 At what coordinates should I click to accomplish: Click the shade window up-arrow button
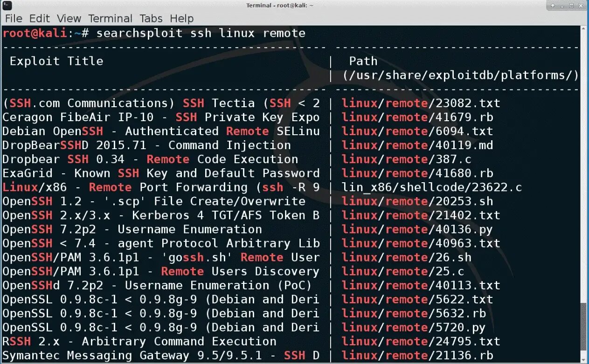click(553, 5)
